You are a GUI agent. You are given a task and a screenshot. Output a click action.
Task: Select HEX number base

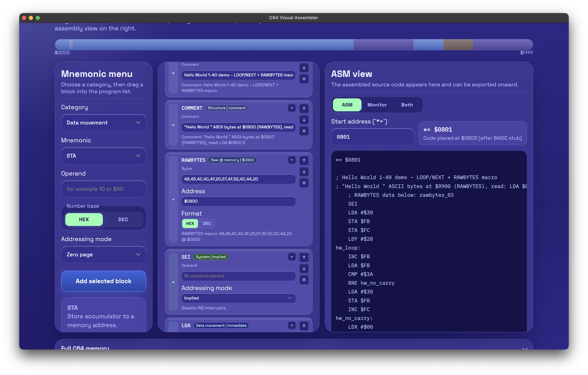coord(84,219)
